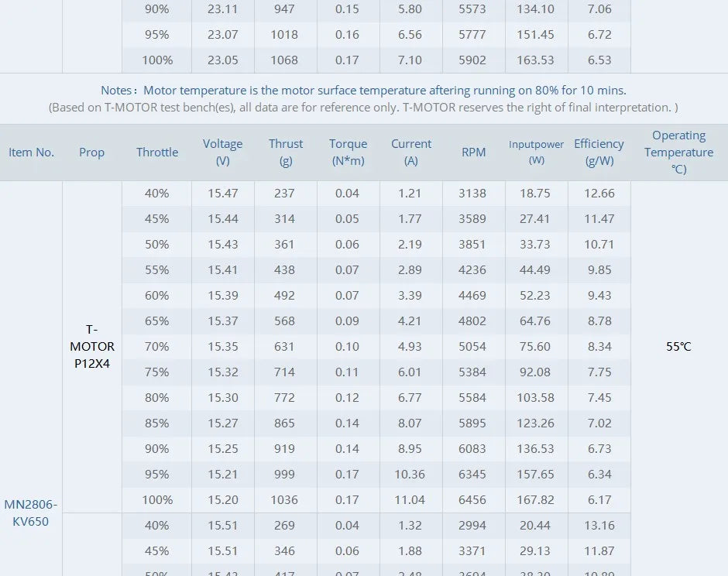Click the Current (A) column header
Screen dimensions: 728x576
[x=411, y=153]
